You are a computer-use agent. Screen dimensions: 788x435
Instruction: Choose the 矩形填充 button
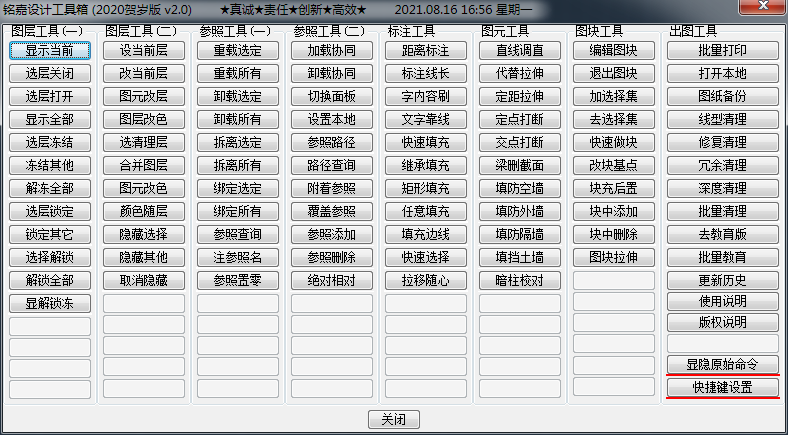(426, 188)
